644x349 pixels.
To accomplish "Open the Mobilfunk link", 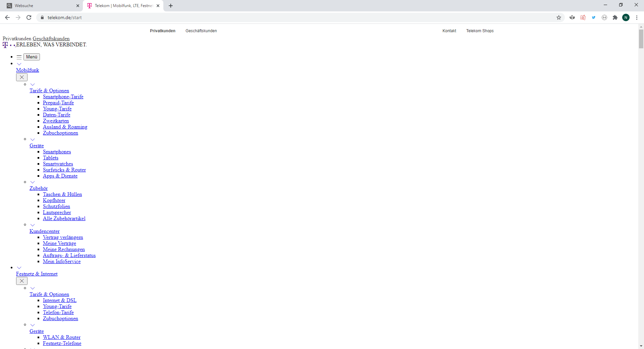I will coord(28,70).
